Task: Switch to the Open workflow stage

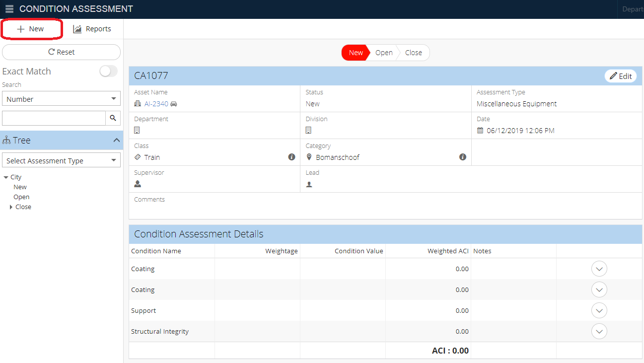Action: (384, 53)
